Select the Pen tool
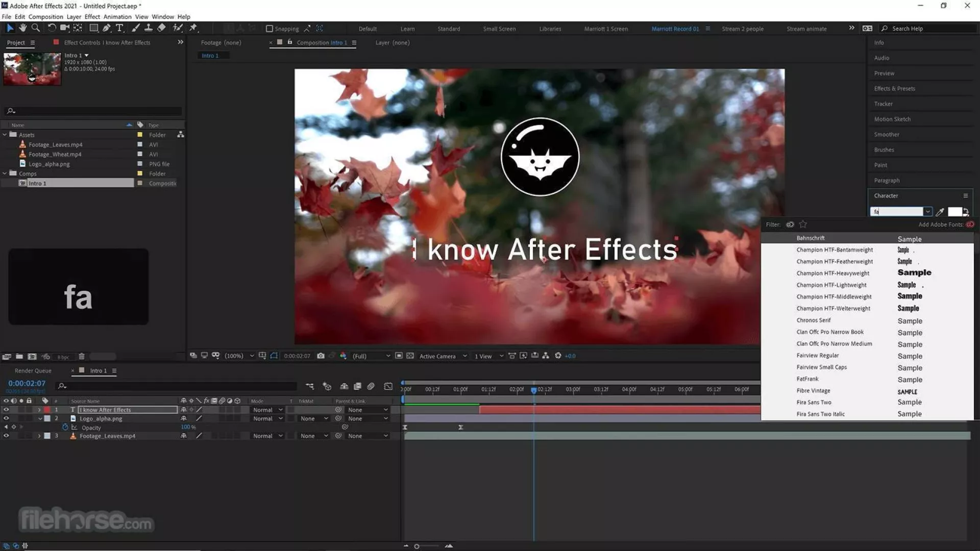 (x=106, y=28)
